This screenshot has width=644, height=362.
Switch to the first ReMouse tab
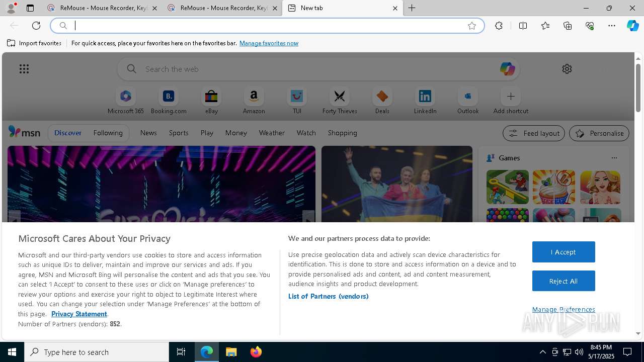[102, 8]
